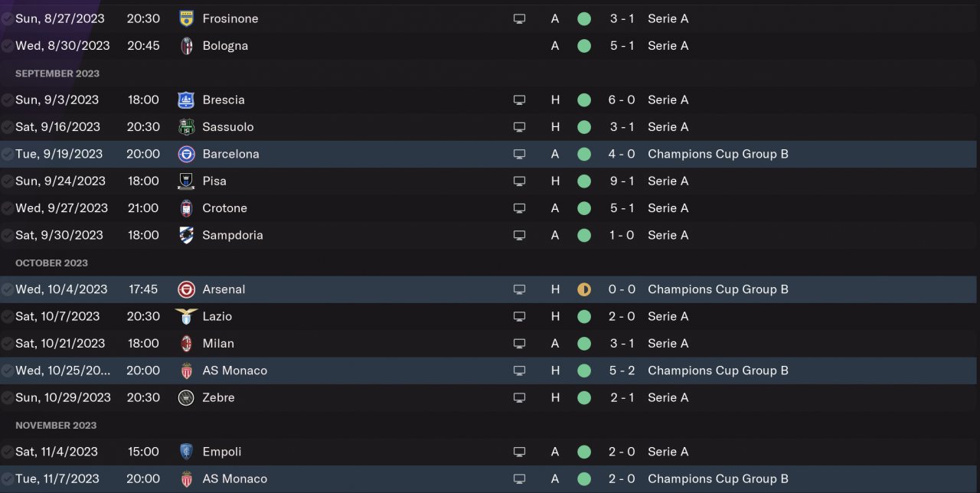This screenshot has height=493, width=980.
Task: Click the Milan club crest
Action: (186, 344)
